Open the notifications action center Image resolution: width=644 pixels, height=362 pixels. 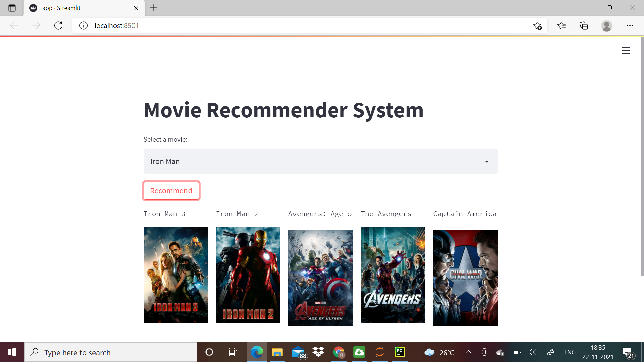pos(629,352)
